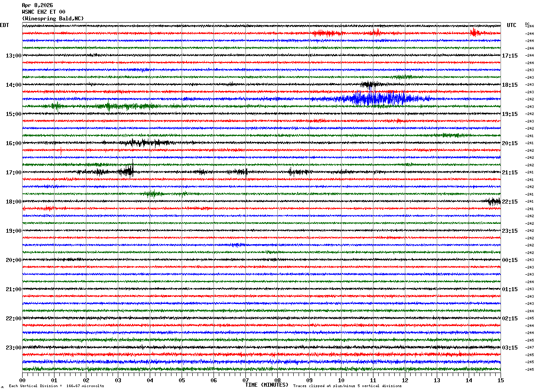Click the DC column header
This screenshot has height=392, width=536.
tap(527, 24)
